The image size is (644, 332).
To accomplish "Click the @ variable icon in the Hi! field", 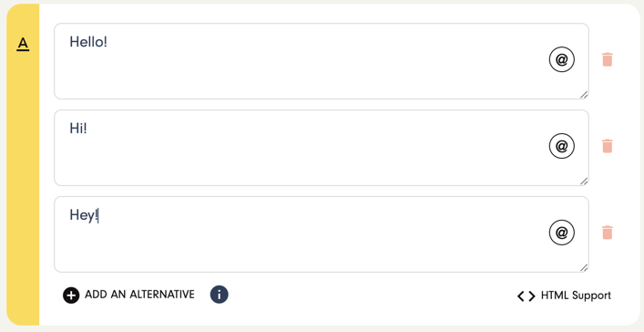I will click(561, 146).
